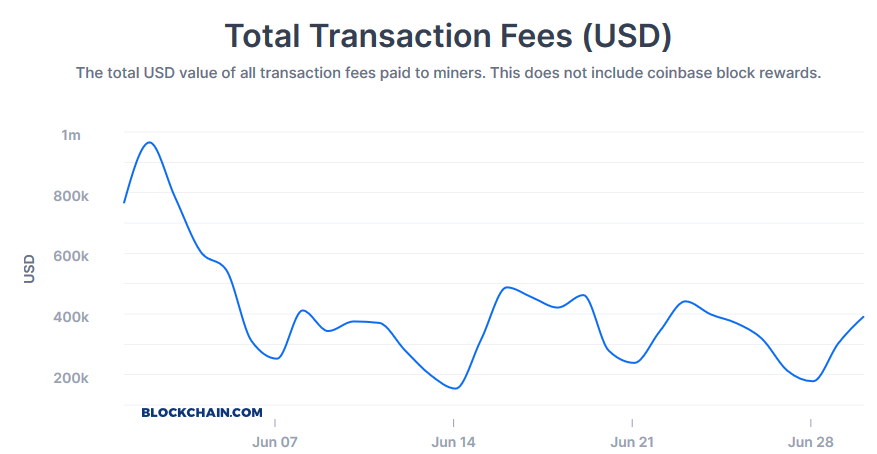Click the line's highest peak near 1m
Viewport: 877px width, 454px height.
(x=150, y=142)
